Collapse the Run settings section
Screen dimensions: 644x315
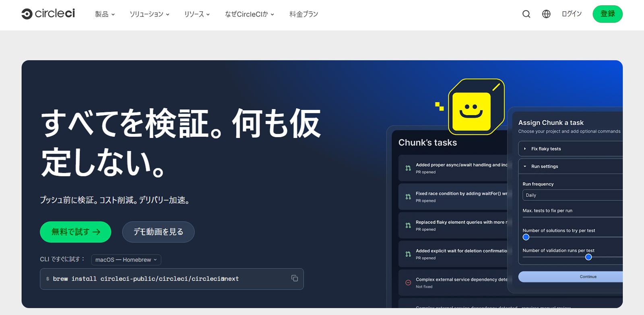[x=570, y=166]
